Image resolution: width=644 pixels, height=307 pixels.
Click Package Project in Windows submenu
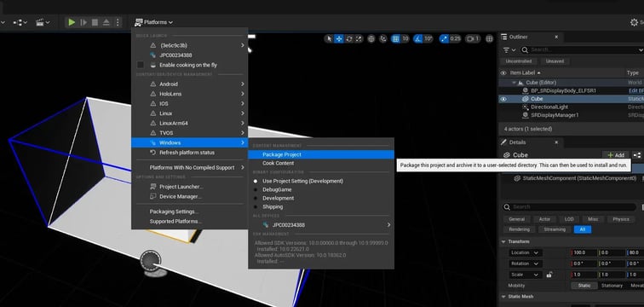(321, 154)
